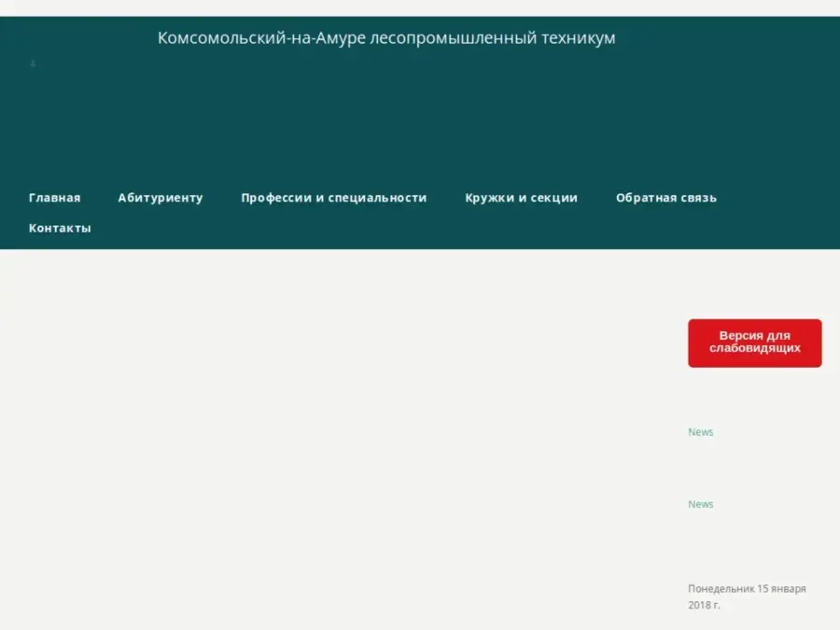Open Профессии и специальности in the navigation

[333, 198]
